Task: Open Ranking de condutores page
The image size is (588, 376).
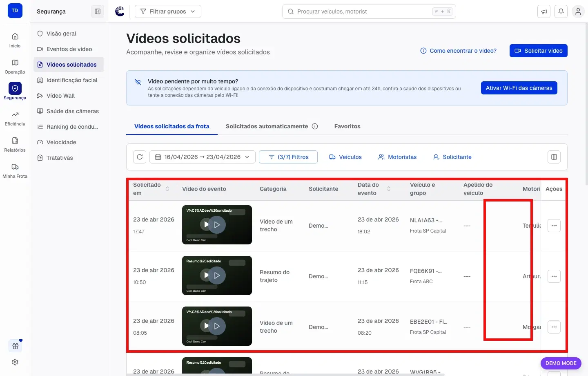Action: (69, 127)
